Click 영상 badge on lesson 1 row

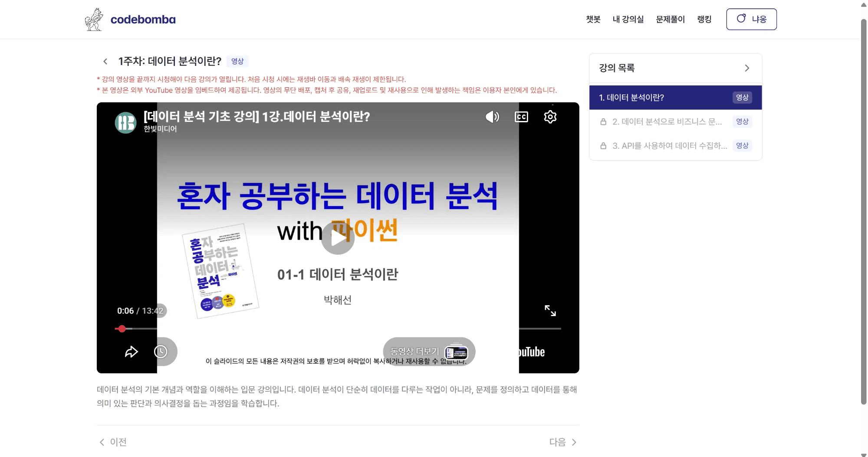click(x=742, y=98)
